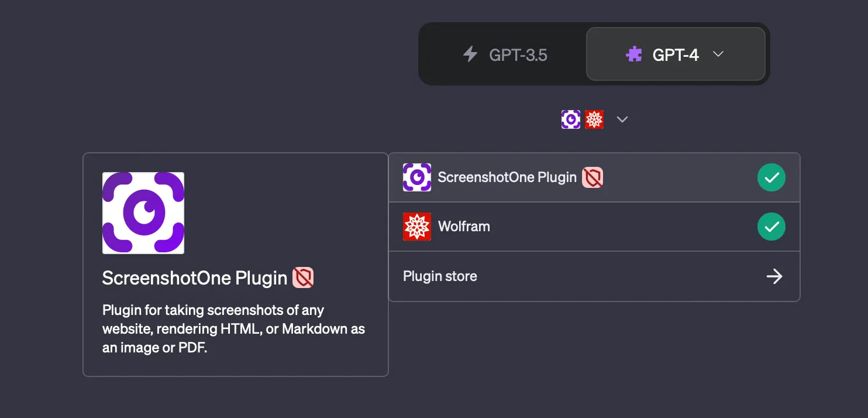Click the large purple eye logo on the card
This screenshot has width=868, height=418.
pyautogui.click(x=143, y=213)
